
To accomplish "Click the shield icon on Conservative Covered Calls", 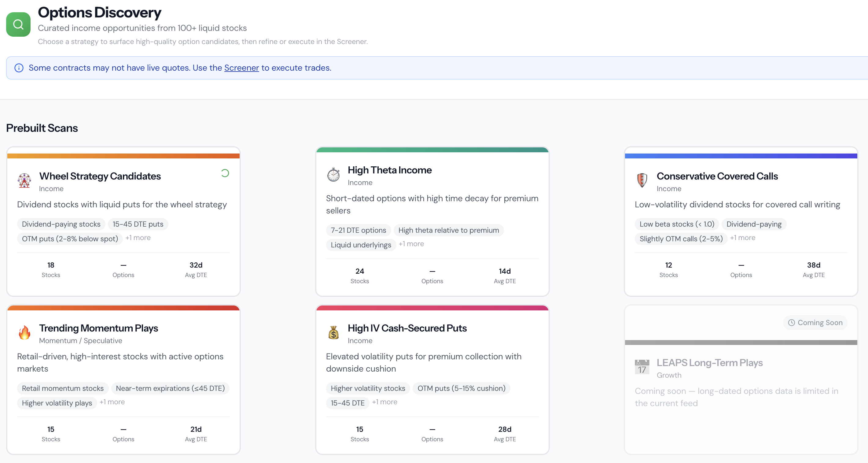I will (x=642, y=181).
